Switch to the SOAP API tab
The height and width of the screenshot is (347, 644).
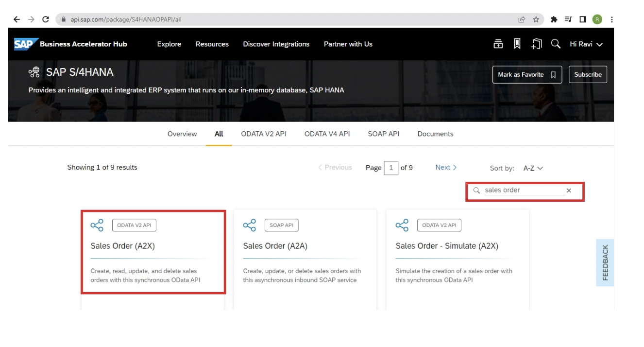click(384, 134)
